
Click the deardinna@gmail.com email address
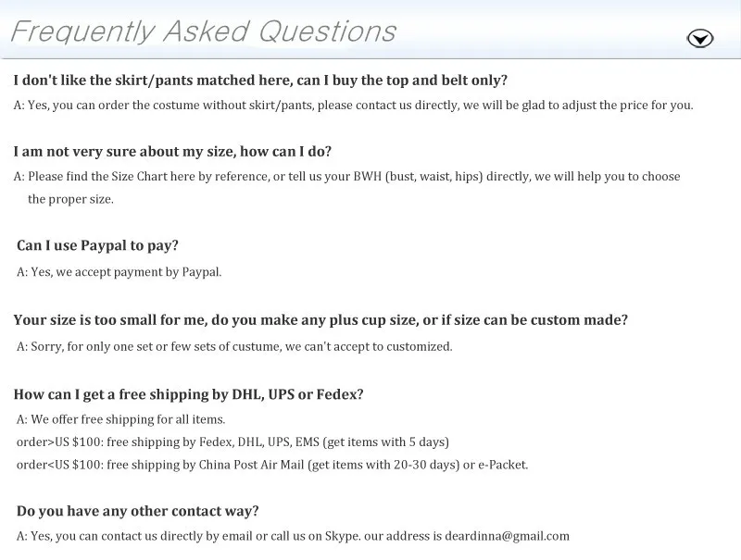tap(507, 536)
